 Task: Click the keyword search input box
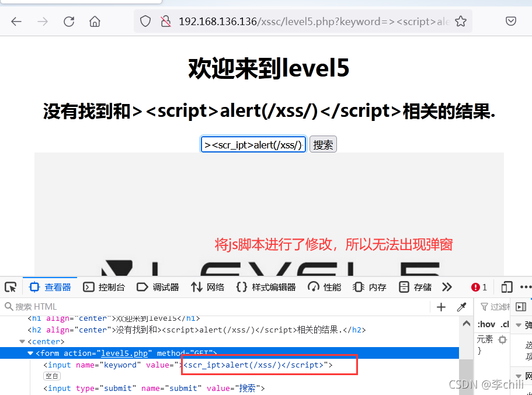(253, 145)
